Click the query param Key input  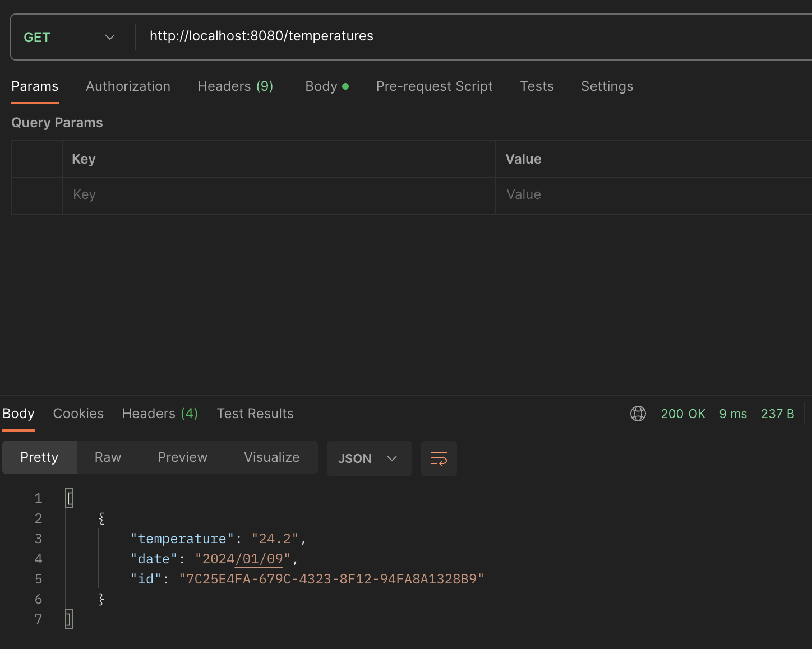(x=278, y=194)
